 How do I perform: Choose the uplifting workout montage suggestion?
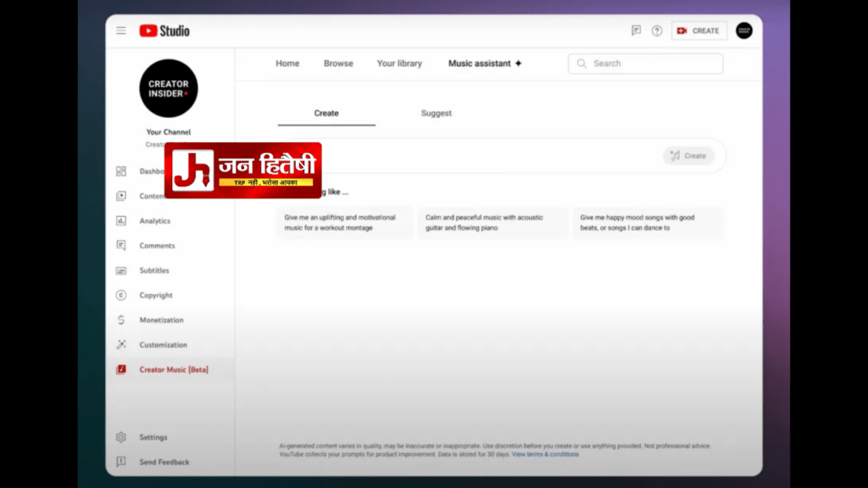coord(345,223)
